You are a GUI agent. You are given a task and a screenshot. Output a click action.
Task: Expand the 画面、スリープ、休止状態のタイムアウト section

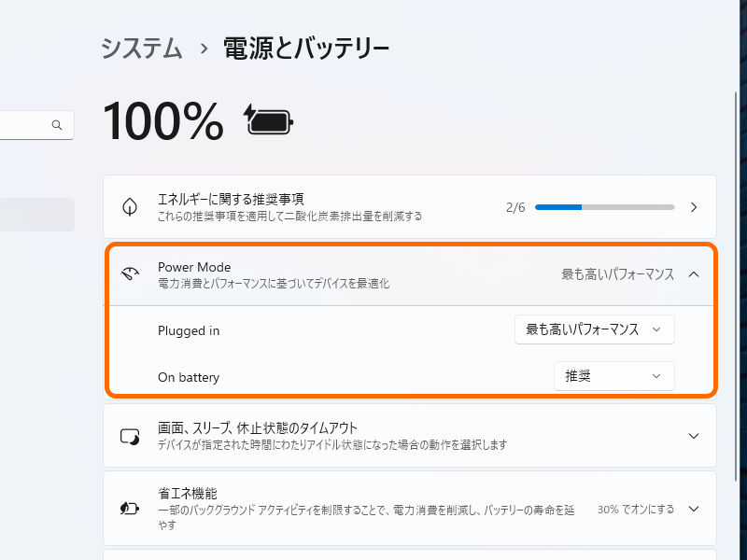(693, 435)
